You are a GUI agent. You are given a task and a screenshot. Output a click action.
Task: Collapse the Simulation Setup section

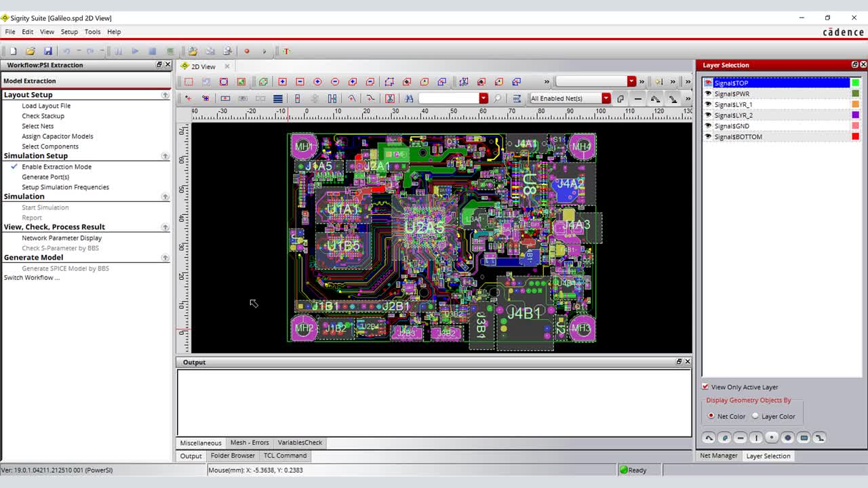[x=165, y=156]
